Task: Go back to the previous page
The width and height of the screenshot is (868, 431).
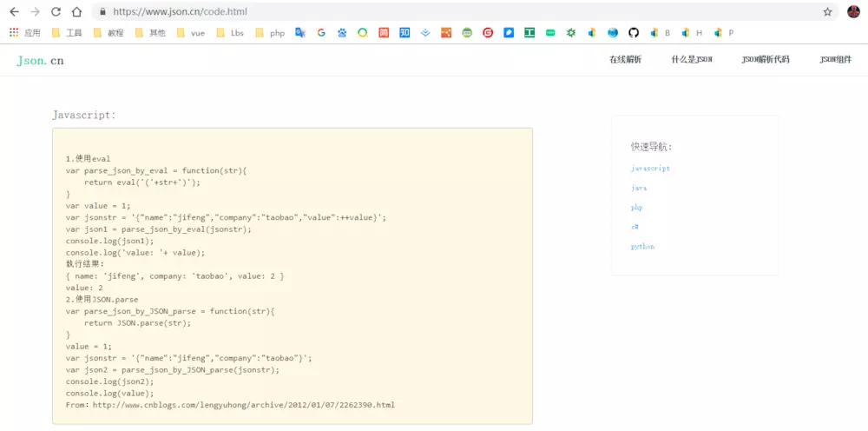Action: pyautogui.click(x=15, y=11)
